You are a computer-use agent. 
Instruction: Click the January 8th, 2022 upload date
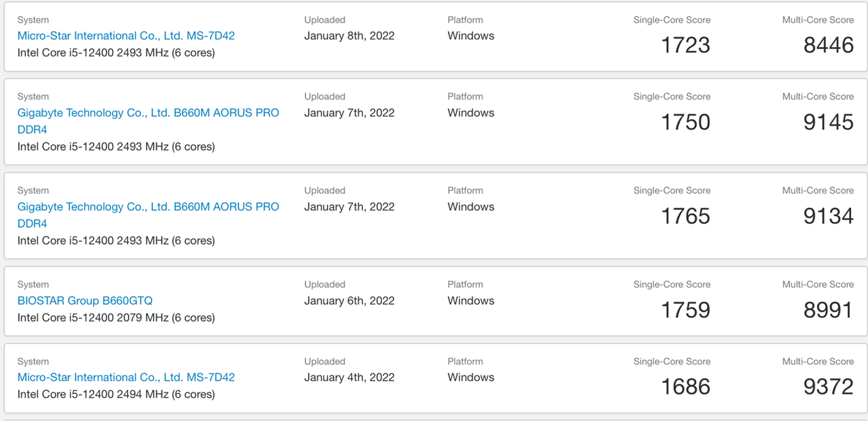pos(349,36)
